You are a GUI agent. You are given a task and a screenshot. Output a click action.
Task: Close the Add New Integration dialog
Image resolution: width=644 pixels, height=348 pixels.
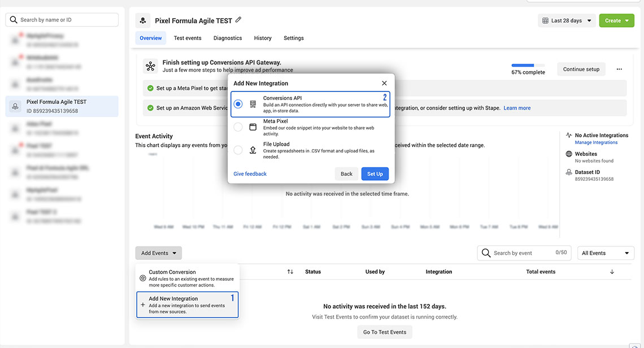pyautogui.click(x=384, y=83)
